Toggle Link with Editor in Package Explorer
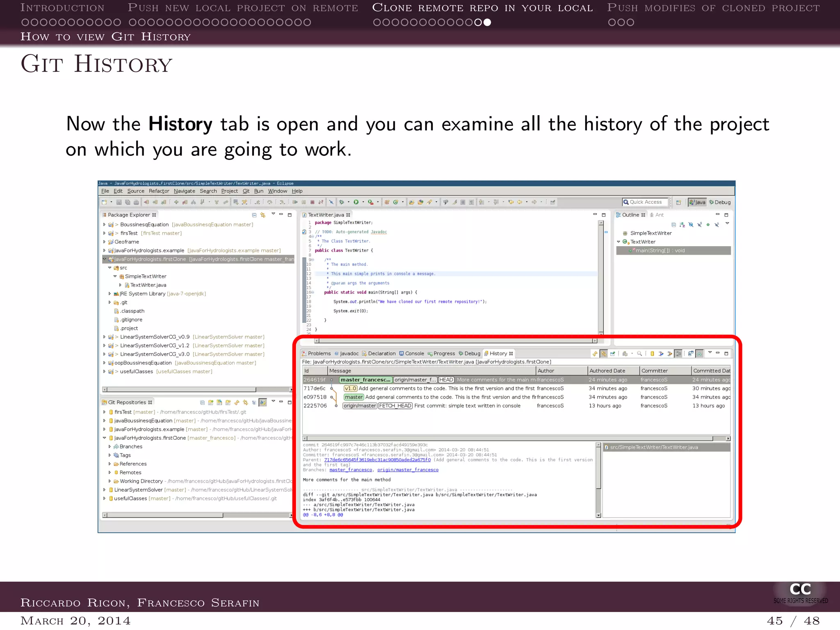Screen dimensions: 840x630 263,215
